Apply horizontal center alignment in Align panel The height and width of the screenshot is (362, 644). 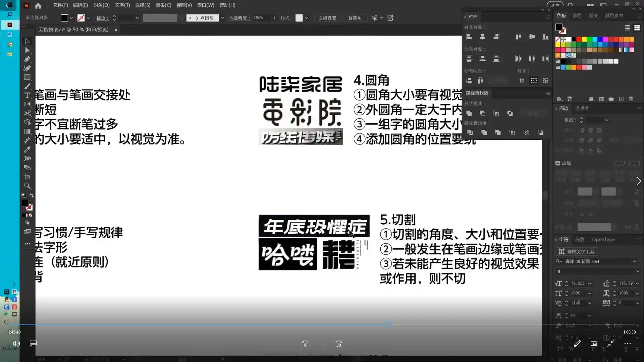[483, 37]
